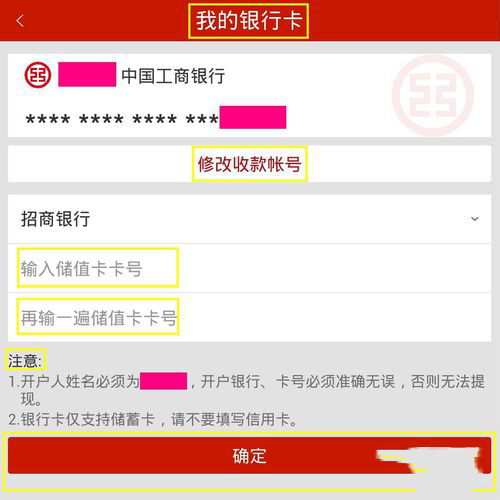Tap the red 确定 button
Viewport: 500px width, 500px height.
pos(249,456)
